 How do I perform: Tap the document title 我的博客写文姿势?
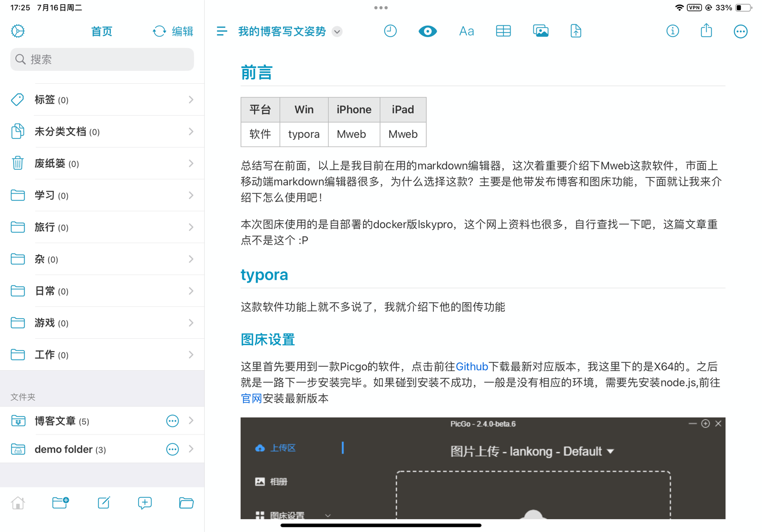point(282,31)
